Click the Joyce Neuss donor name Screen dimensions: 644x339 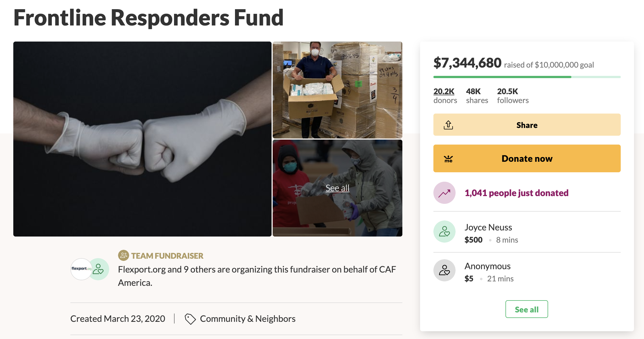pyautogui.click(x=488, y=227)
